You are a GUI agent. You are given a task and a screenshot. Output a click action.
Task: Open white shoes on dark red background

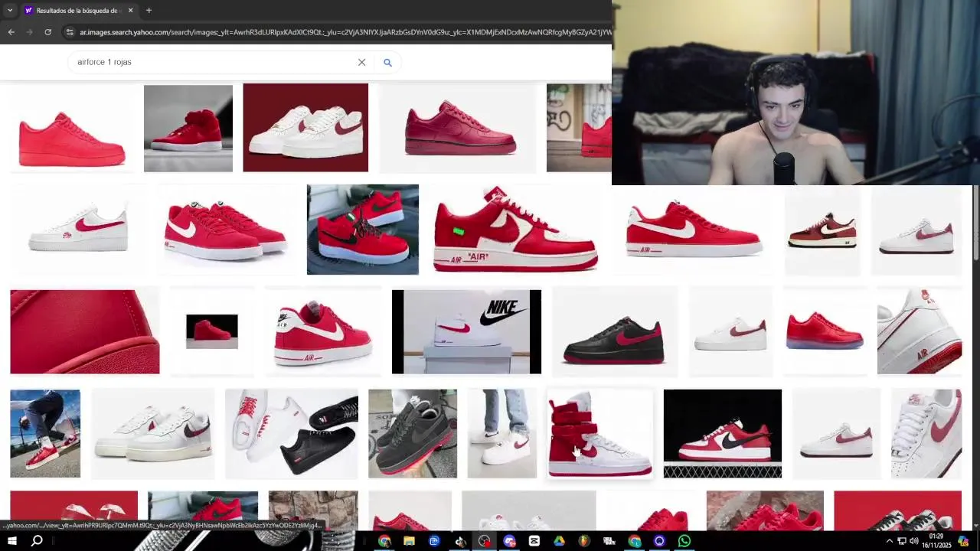305,128
